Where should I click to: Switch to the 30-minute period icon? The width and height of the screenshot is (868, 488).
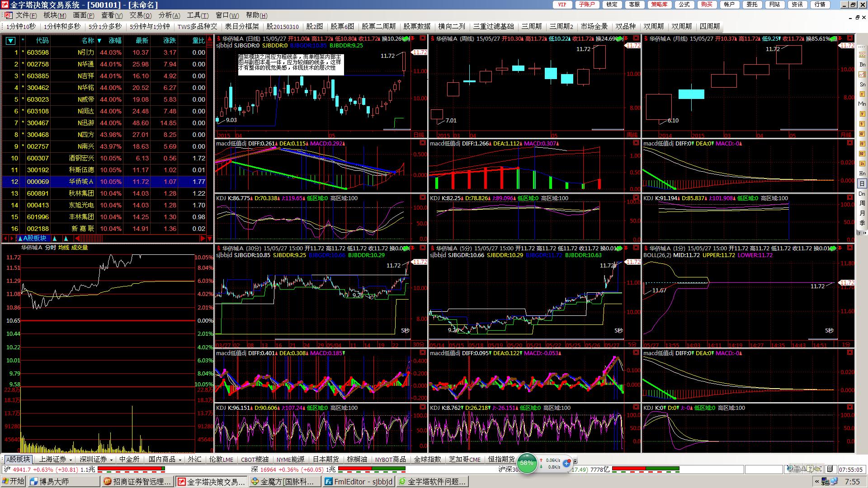(x=862, y=154)
